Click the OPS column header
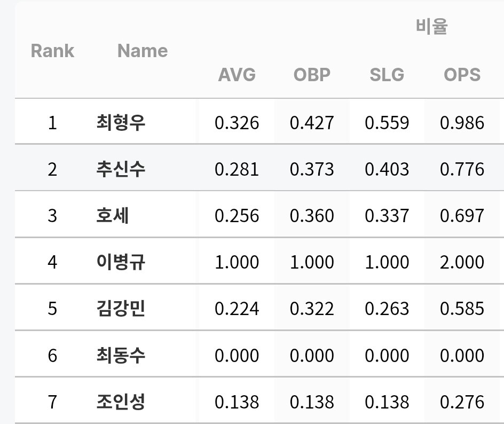504x424 pixels. (x=462, y=75)
